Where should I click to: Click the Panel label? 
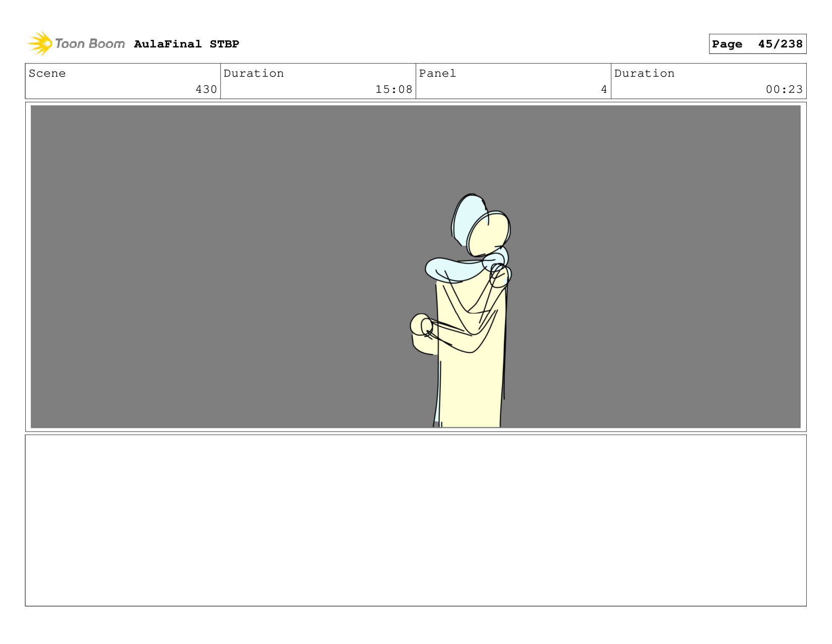coord(437,73)
